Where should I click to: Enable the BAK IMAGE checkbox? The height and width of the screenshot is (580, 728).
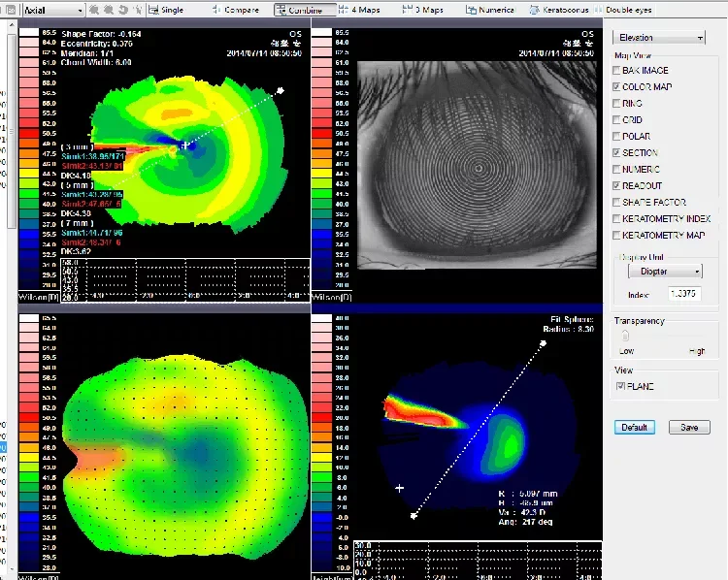click(x=617, y=71)
